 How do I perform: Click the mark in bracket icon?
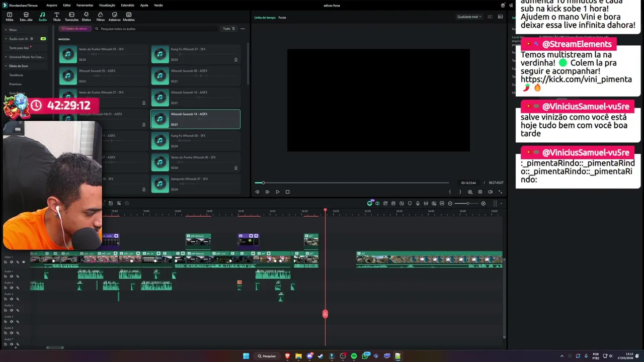pos(450,192)
